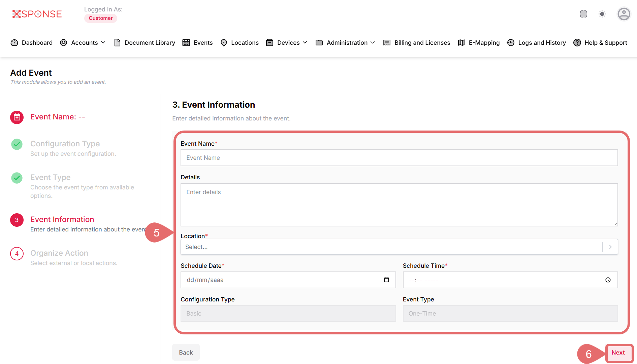The image size is (637, 364).
Task: Click the Configuration Type green checkmark
Action: 17,144
